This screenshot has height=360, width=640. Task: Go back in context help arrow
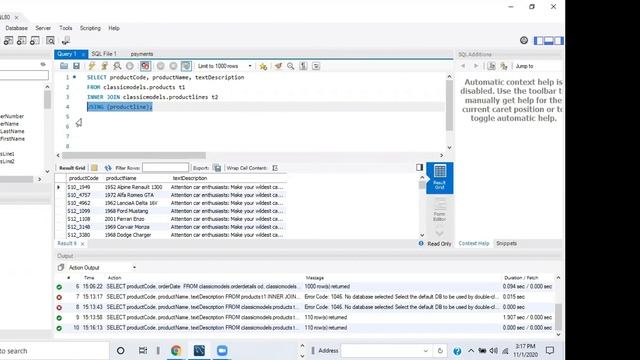pos(463,66)
